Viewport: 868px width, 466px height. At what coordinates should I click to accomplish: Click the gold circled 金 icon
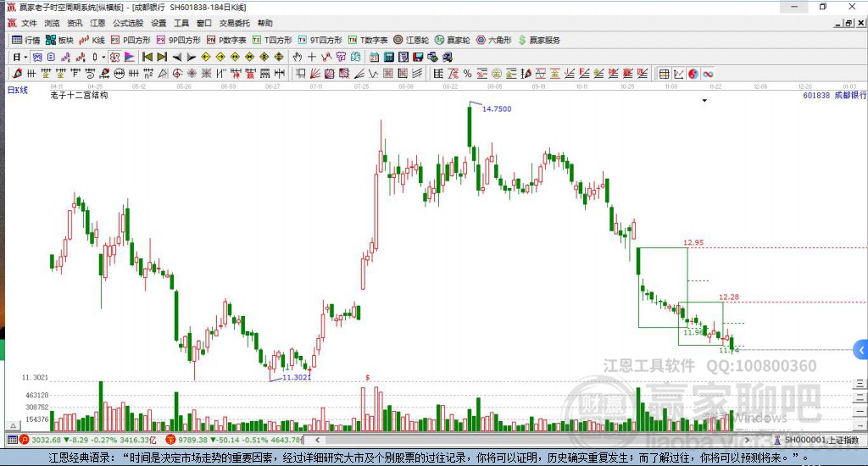tap(497, 74)
